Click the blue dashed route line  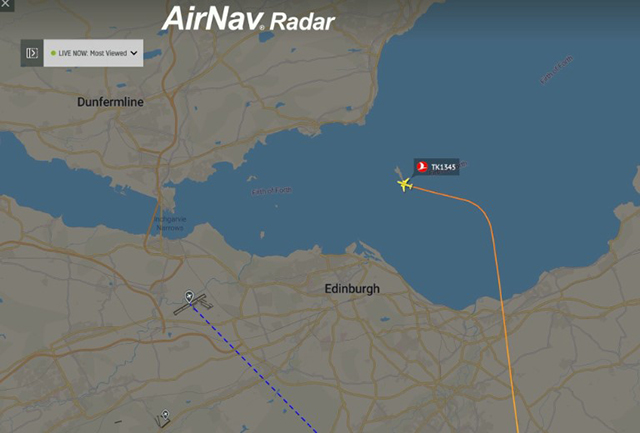tap(253, 367)
